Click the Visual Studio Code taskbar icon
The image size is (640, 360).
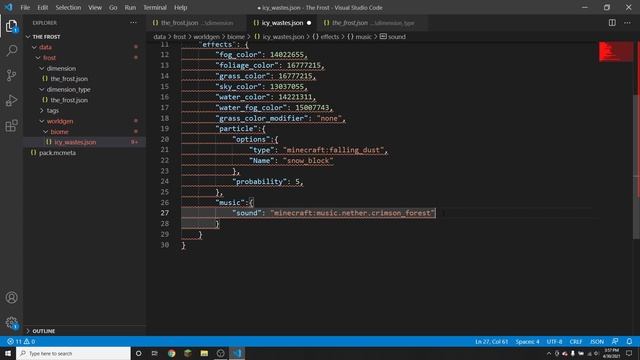(237, 353)
